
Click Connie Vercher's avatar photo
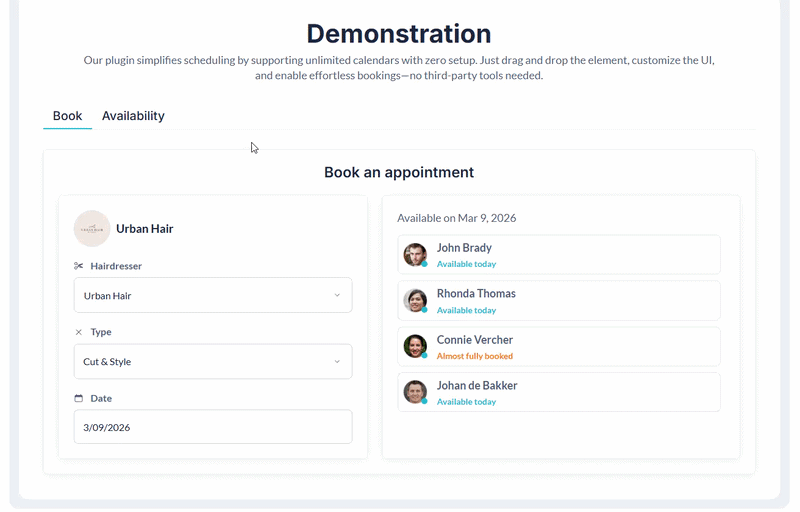pos(415,347)
